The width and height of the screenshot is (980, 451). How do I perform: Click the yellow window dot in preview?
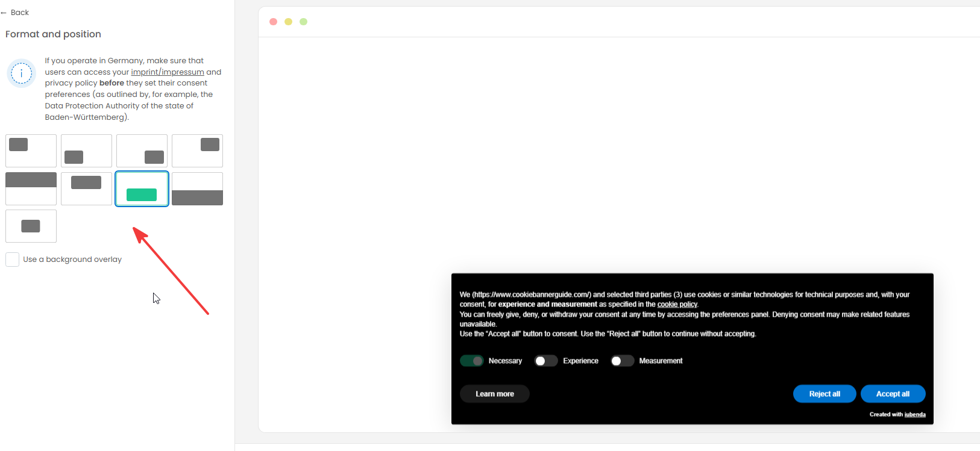click(288, 22)
